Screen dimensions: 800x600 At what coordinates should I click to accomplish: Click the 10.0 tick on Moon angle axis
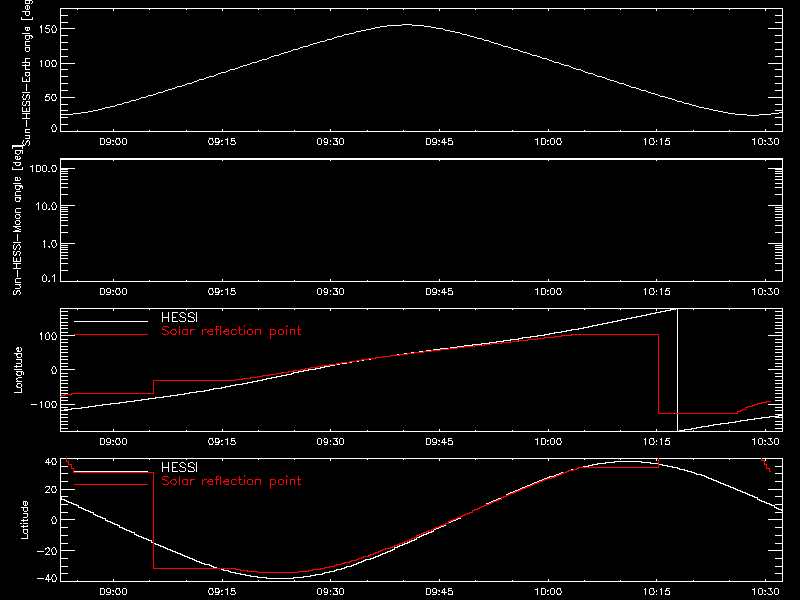[46, 206]
